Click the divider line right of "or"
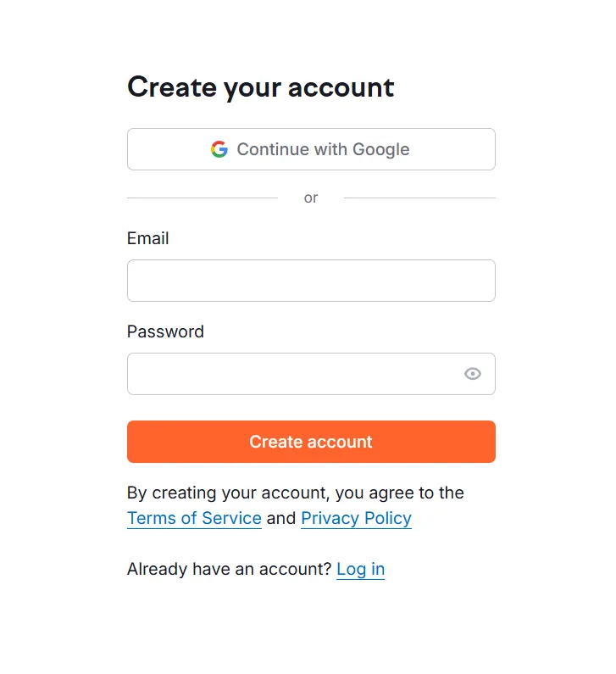The image size is (616, 674). tap(419, 198)
